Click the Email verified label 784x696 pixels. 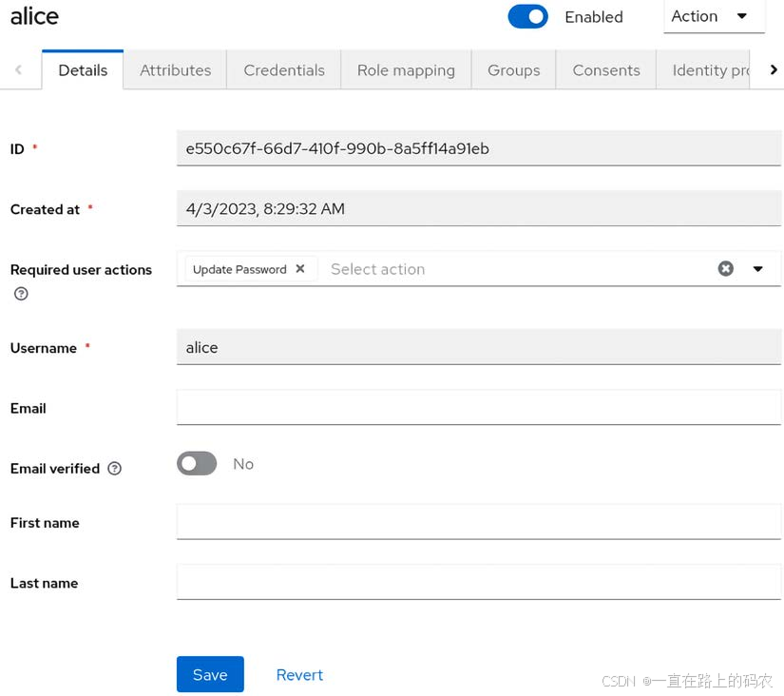[x=55, y=469]
